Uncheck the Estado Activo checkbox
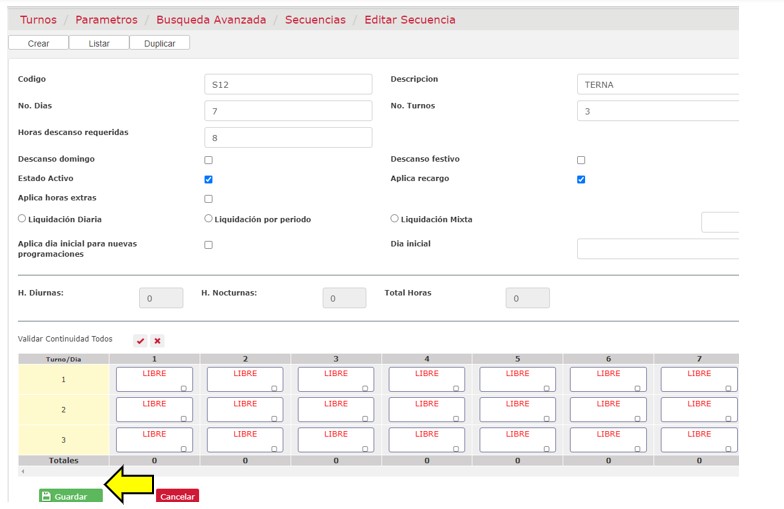The height and width of the screenshot is (509, 784). [208, 180]
